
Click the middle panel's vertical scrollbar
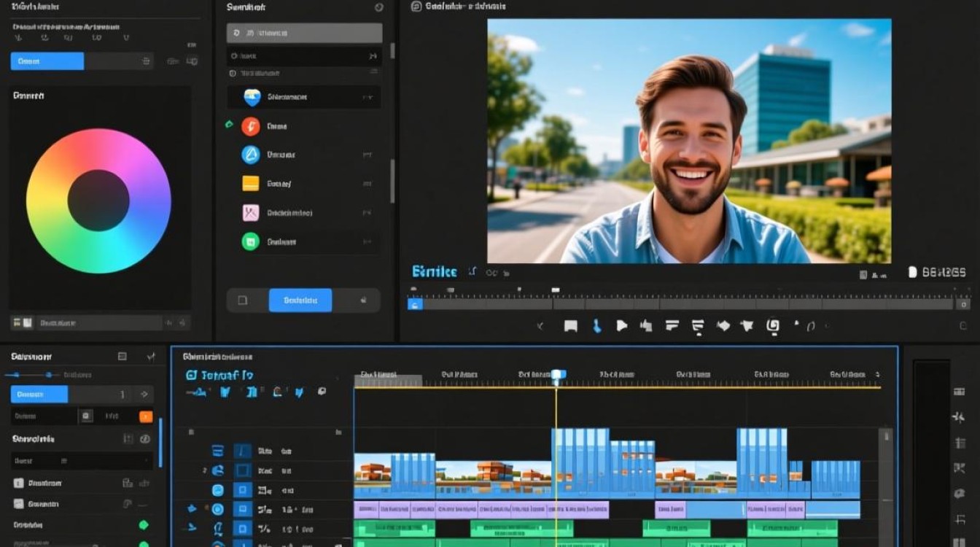pyautogui.click(x=393, y=181)
